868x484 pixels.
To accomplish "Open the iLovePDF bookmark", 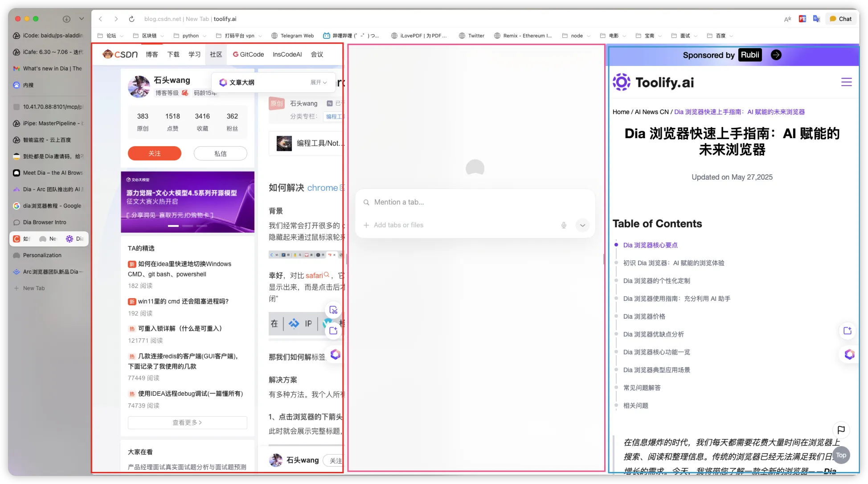I will pyautogui.click(x=419, y=36).
